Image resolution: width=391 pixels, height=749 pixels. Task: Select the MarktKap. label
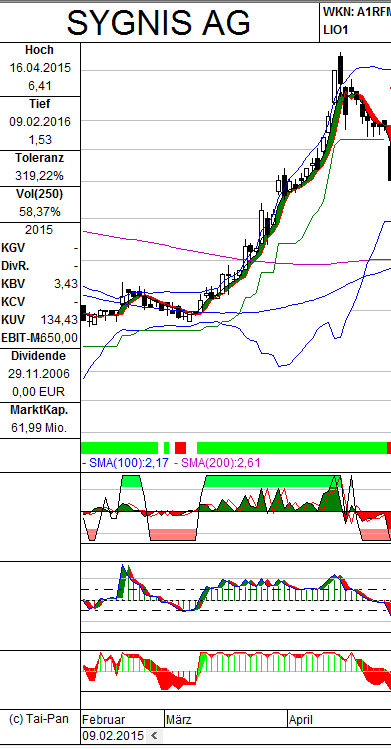[x=40, y=410]
